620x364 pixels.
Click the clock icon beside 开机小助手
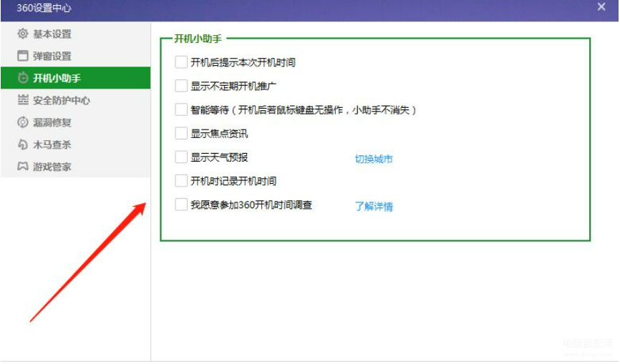click(x=23, y=78)
